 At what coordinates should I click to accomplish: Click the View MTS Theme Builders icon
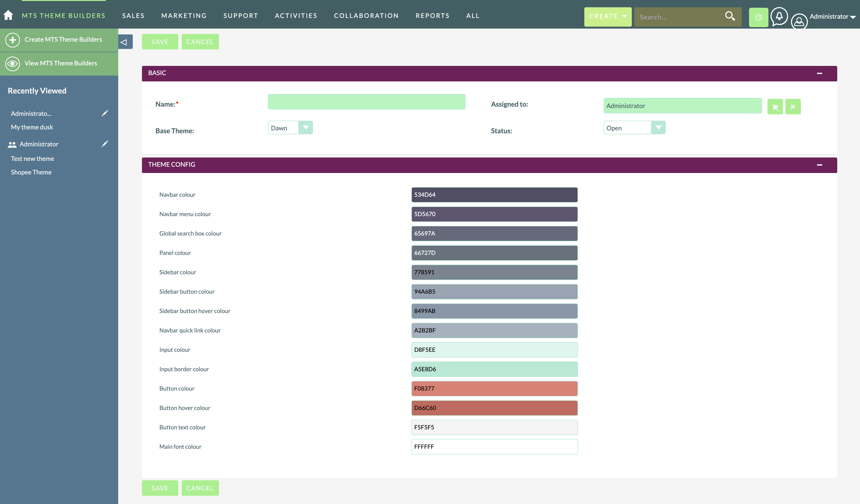pos(12,63)
